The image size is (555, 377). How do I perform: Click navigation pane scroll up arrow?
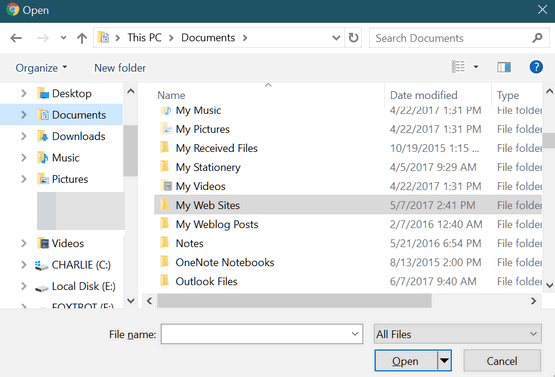pyautogui.click(x=131, y=91)
